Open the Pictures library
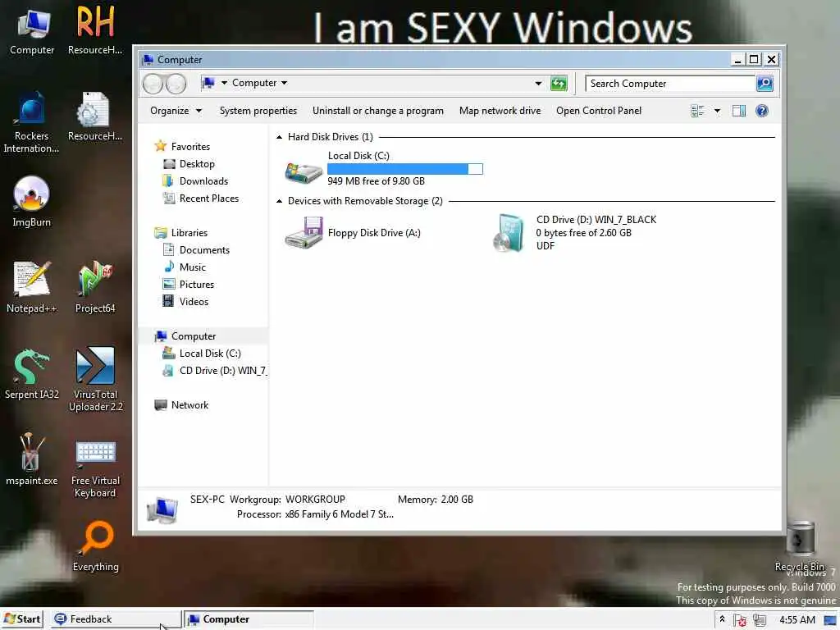 [x=189, y=285]
